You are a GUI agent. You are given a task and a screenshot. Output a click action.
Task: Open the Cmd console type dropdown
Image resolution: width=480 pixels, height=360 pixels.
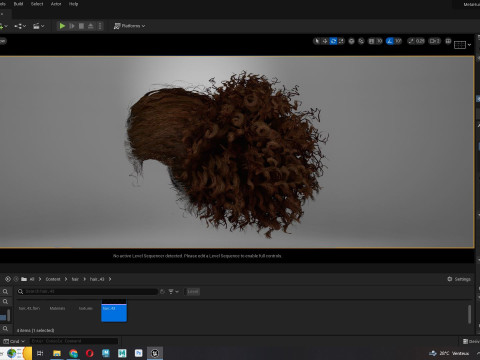click(x=14, y=341)
